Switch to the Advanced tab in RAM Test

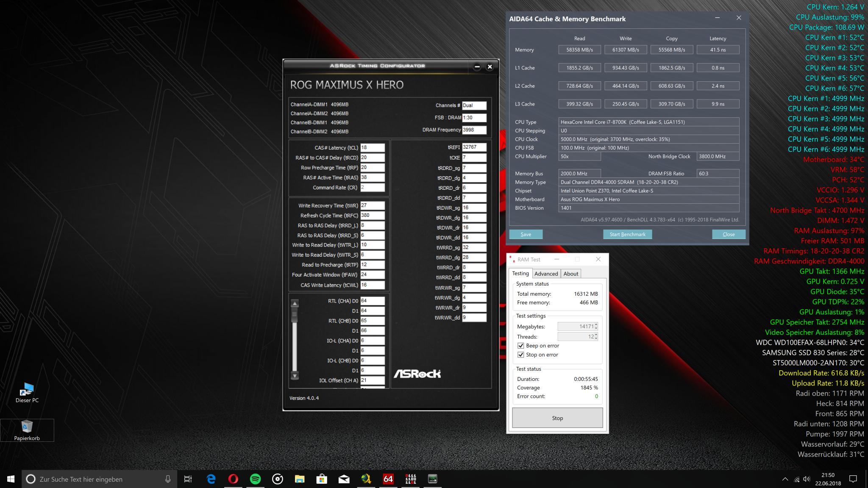point(546,274)
